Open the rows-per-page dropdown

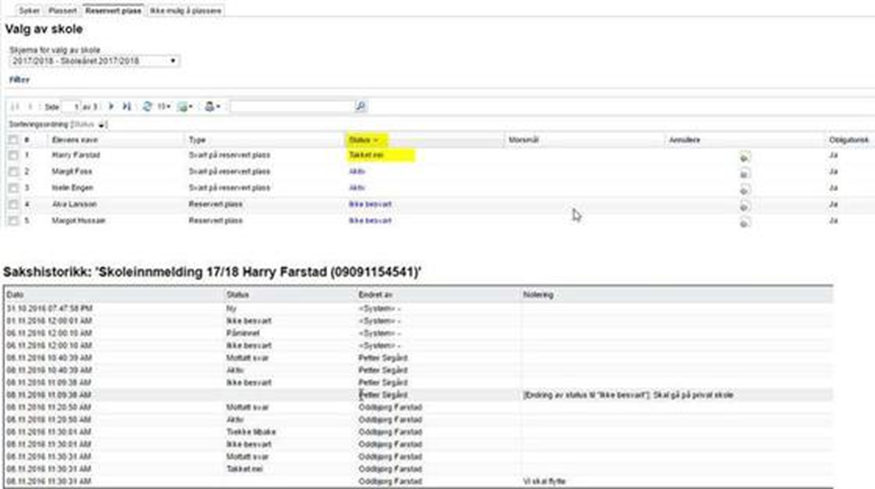[164, 106]
